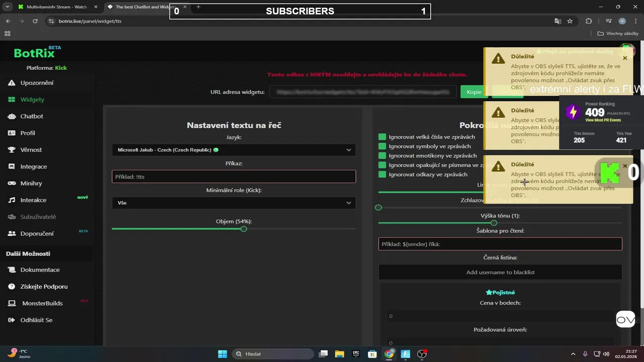Click the Šablona pro čtení input field
The height and width of the screenshot is (362, 644).
tap(500, 244)
